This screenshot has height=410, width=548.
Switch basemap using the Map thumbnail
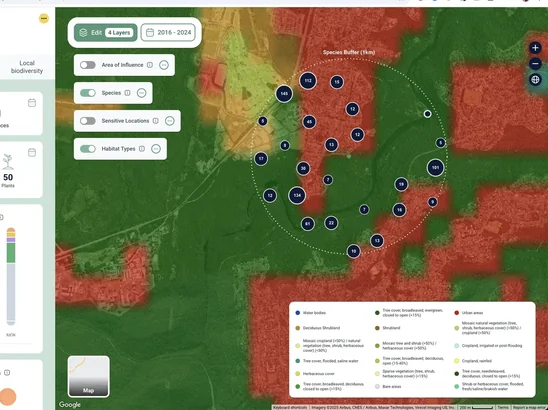[x=88, y=376]
